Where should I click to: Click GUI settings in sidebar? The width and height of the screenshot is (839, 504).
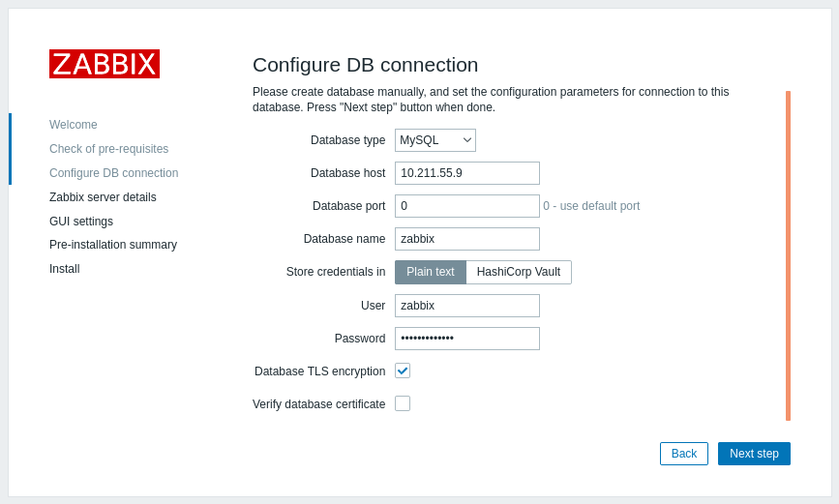click(80, 221)
